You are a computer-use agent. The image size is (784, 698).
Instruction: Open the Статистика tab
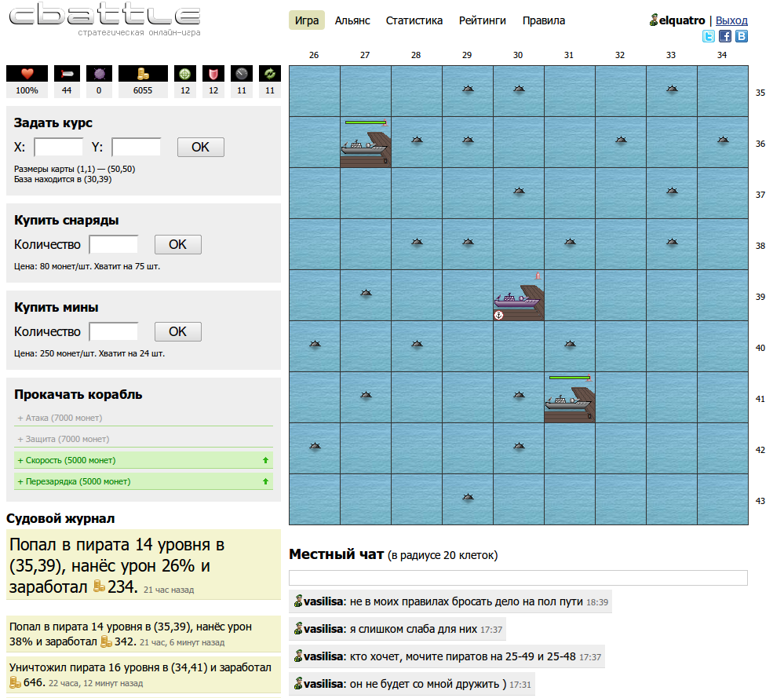pos(414,20)
